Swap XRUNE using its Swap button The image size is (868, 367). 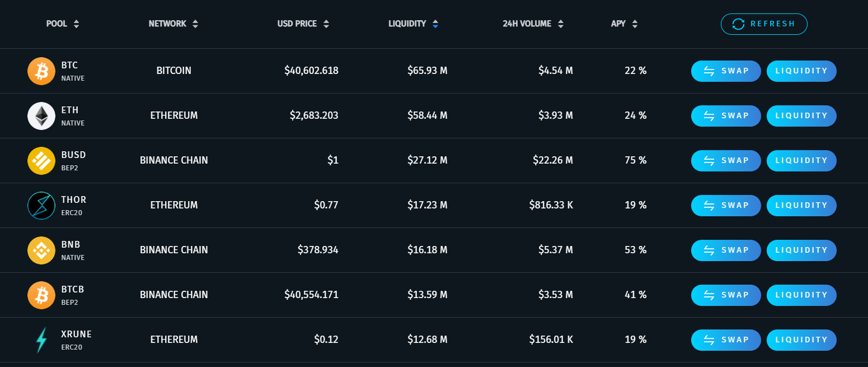pyautogui.click(x=726, y=340)
